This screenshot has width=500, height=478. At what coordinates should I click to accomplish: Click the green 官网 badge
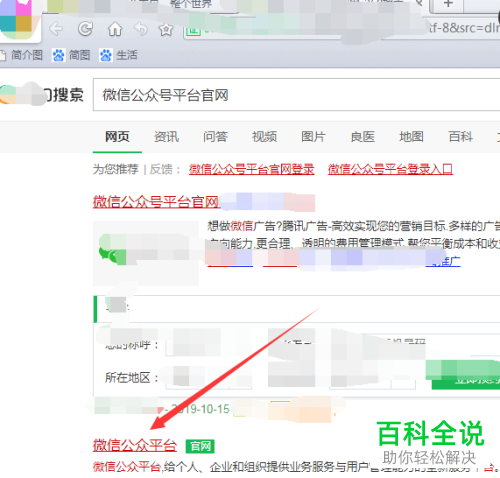click(x=200, y=446)
